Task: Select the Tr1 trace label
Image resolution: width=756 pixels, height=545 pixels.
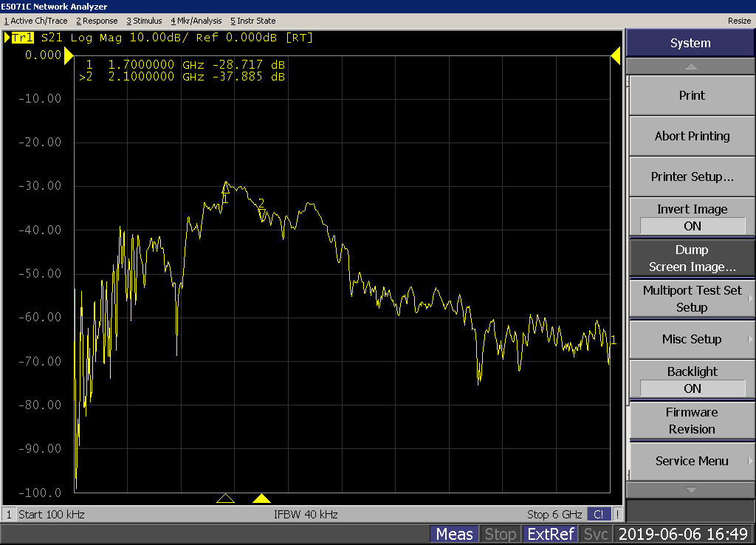Action: pos(22,38)
